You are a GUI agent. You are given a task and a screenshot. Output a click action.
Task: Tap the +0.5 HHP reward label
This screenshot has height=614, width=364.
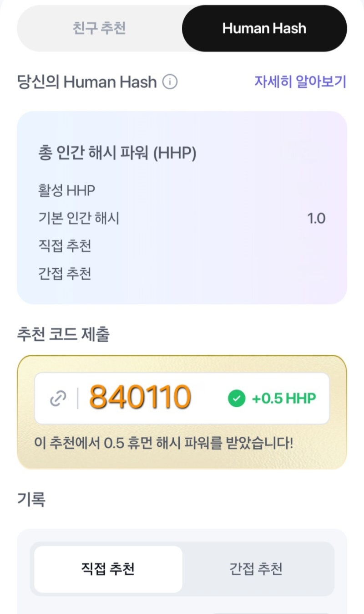coord(284,399)
